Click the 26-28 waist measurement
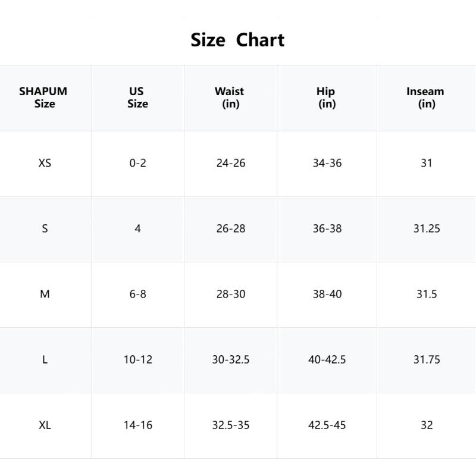Image resolution: width=476 pixels, height=476 pixels. point(231,228)
